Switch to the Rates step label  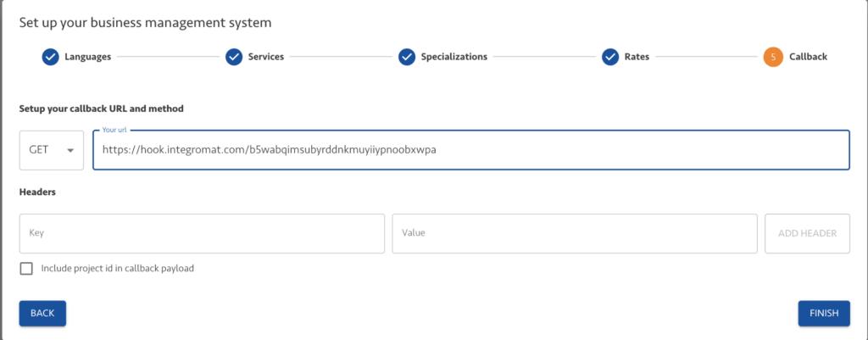click(638, 57)
